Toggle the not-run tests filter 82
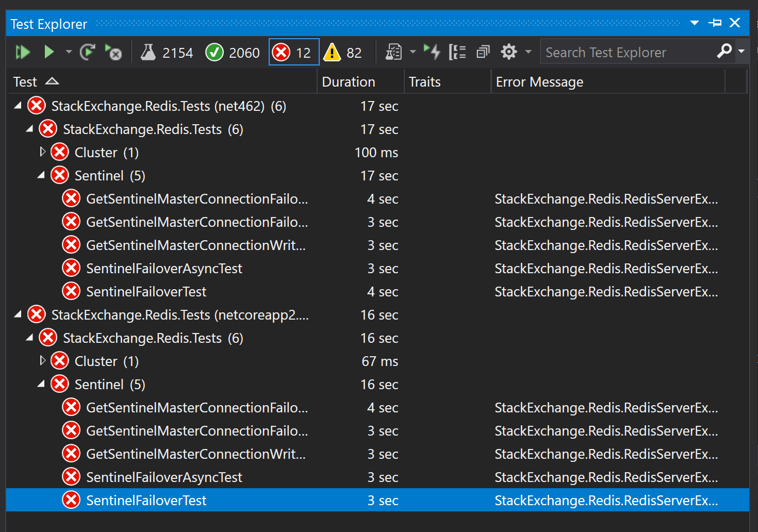 [342, 53]
